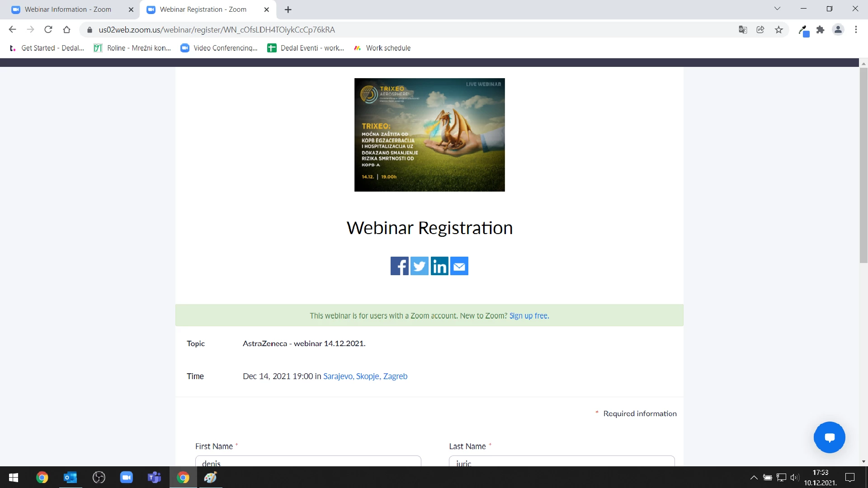
Task: Share webinar via Twitter icon
Action: (x=419, y=266)
